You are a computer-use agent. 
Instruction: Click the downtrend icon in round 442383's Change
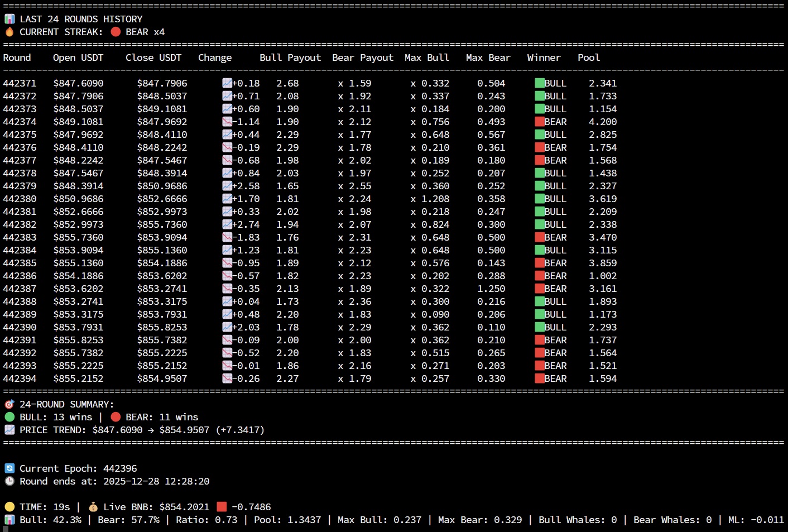point(227,237)
